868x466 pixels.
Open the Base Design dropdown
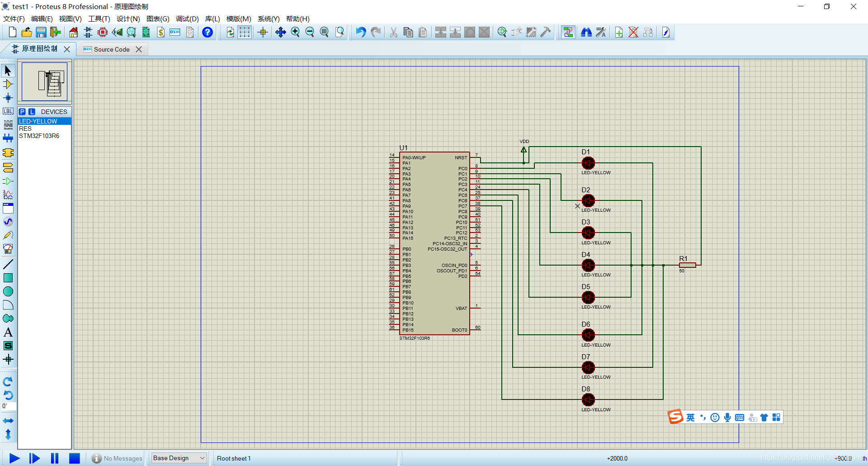[x=179, y=458]
